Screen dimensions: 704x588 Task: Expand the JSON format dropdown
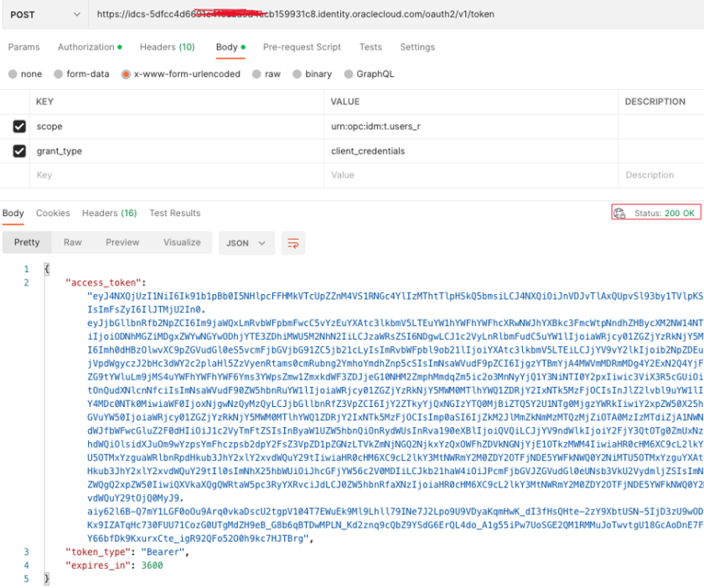(x=246, y=243)
